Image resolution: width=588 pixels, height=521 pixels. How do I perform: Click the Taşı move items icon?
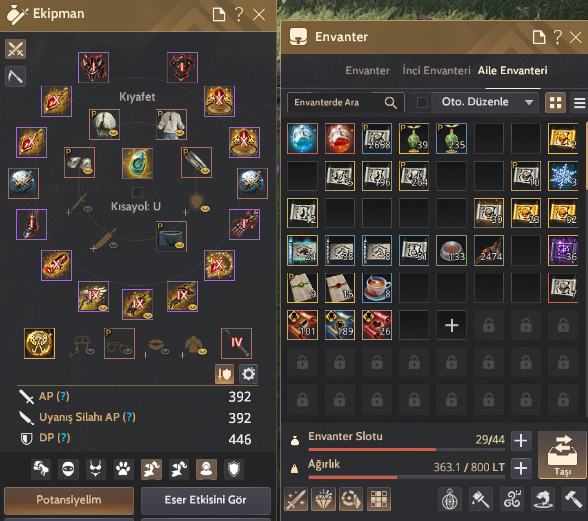click(562, 455)
